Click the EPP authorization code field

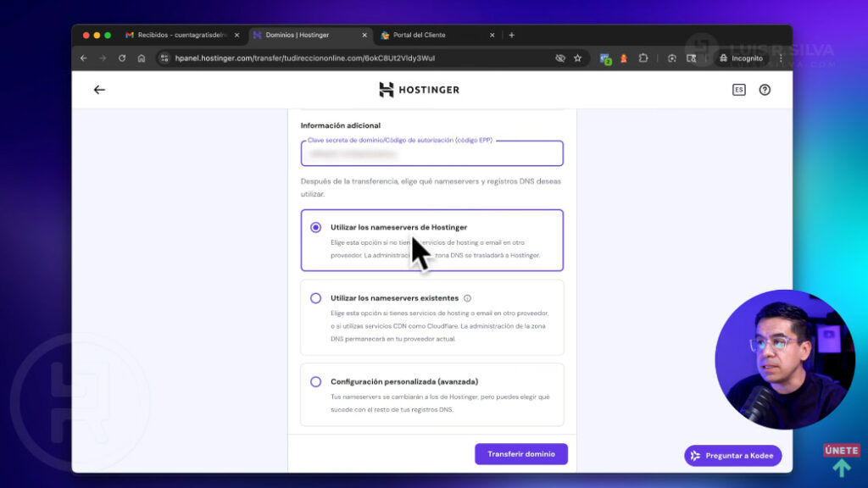pos(431,153)
